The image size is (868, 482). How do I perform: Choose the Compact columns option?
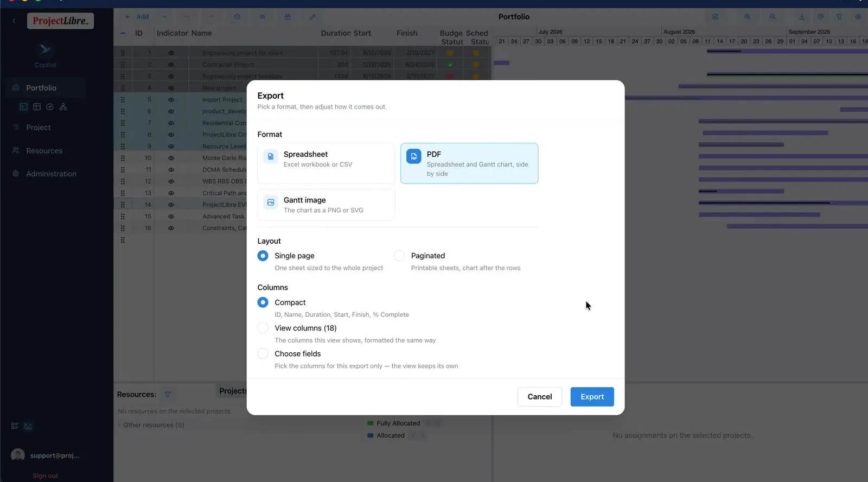[x=263, y=302]
